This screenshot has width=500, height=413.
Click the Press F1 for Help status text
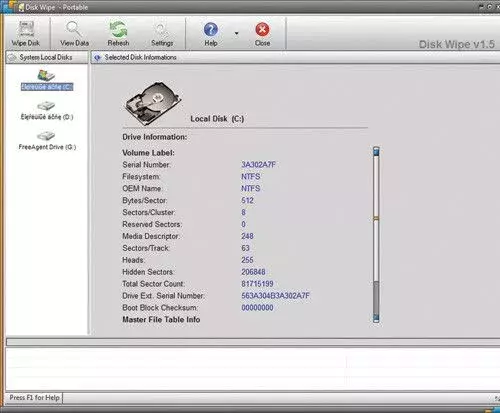pyautogui.click(x=34, y=398)
